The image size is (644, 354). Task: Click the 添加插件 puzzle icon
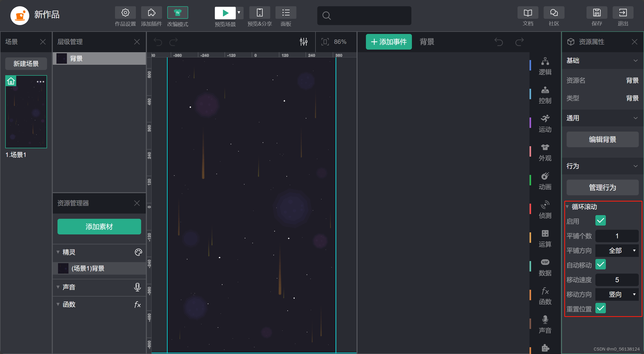pyautogui.click(x=151, y=13)
